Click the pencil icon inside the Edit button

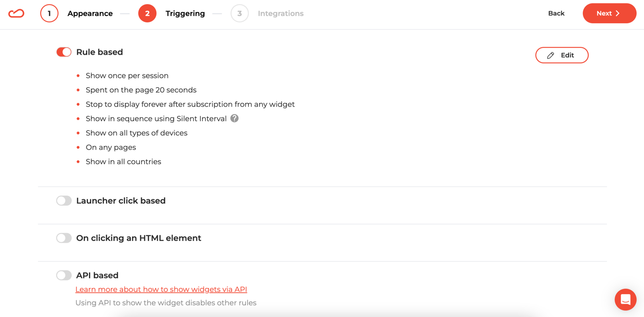[x=551, y=55]
